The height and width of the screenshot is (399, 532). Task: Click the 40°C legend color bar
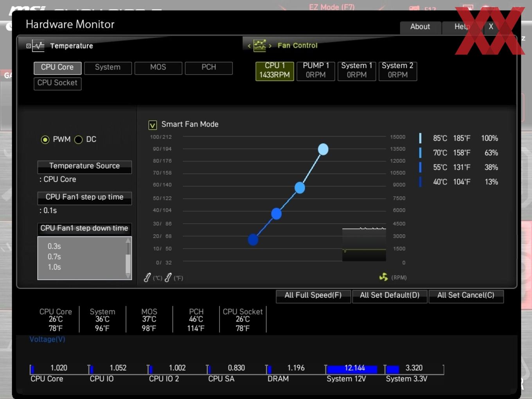(x=420, y=182)
